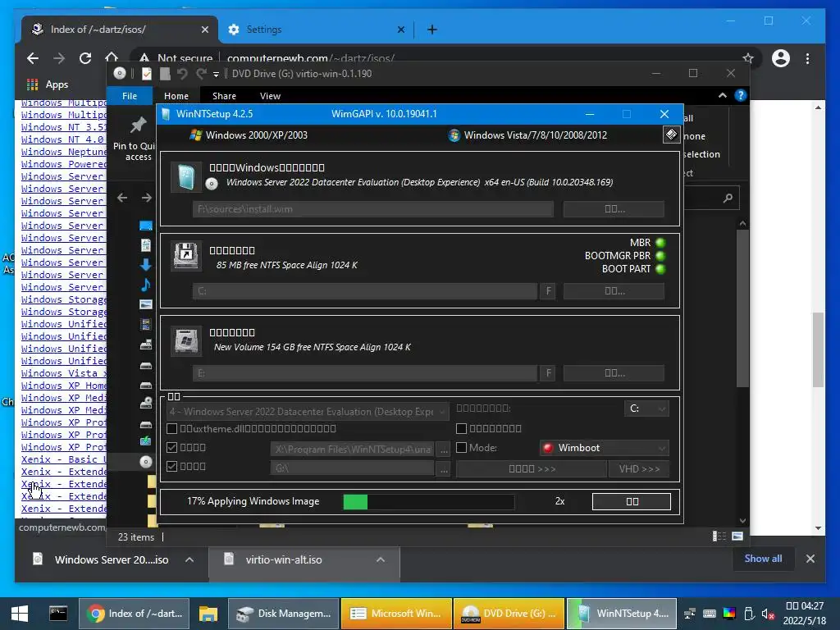
Task: Collapse the Explorer ribbon chevron
Action: click(x=722, y=95)
